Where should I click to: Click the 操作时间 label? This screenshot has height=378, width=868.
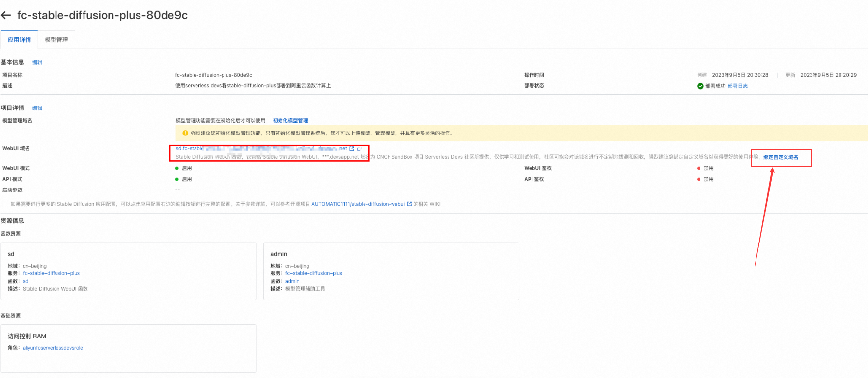[534, 75]
